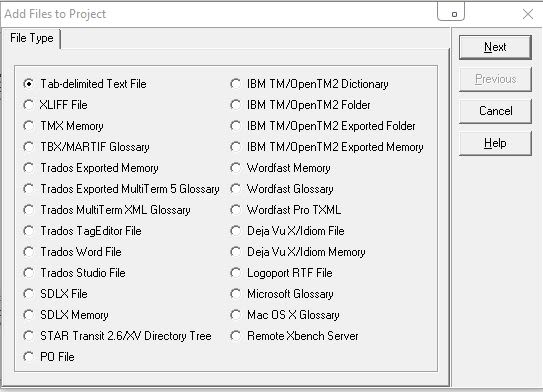543x392 pixels.
Task: Click the Previous button
Action: click(495, 79)
